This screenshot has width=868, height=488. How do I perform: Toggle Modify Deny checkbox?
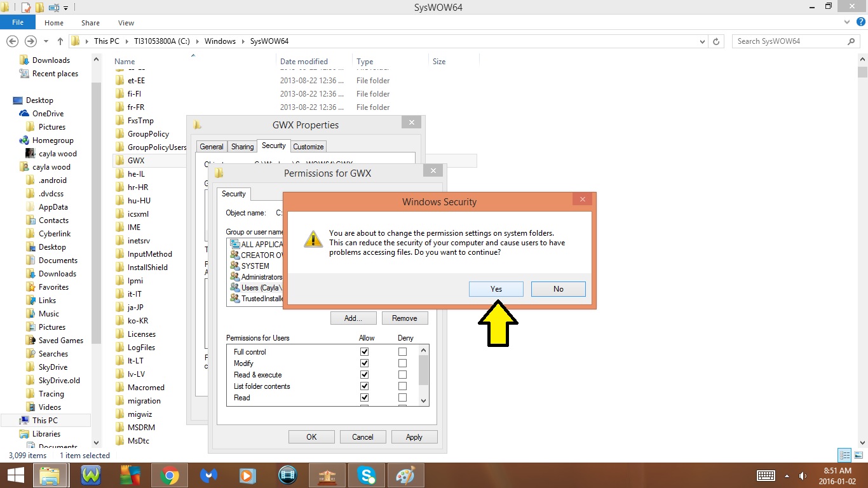tap(402, 363)
